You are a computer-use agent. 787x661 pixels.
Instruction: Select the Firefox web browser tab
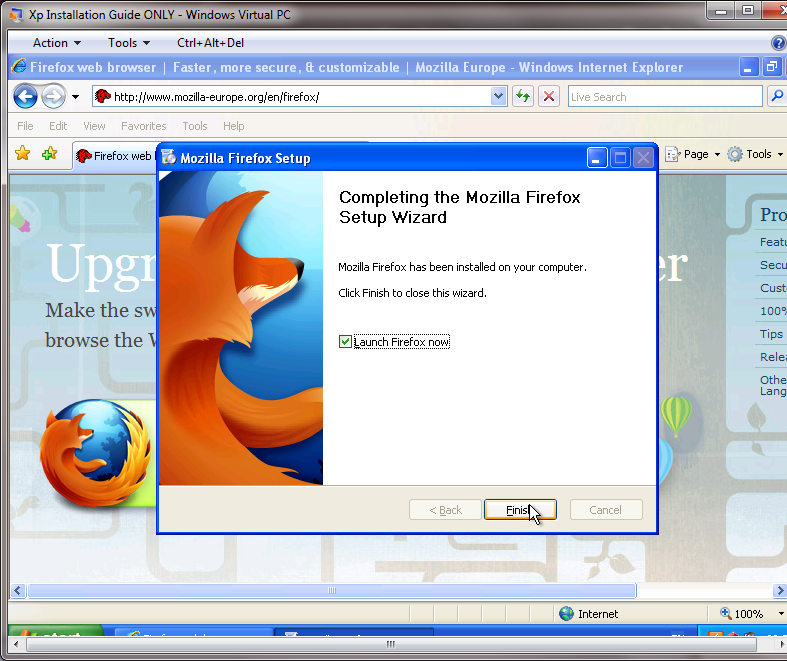pyautogui.click(x=114, y=156)
